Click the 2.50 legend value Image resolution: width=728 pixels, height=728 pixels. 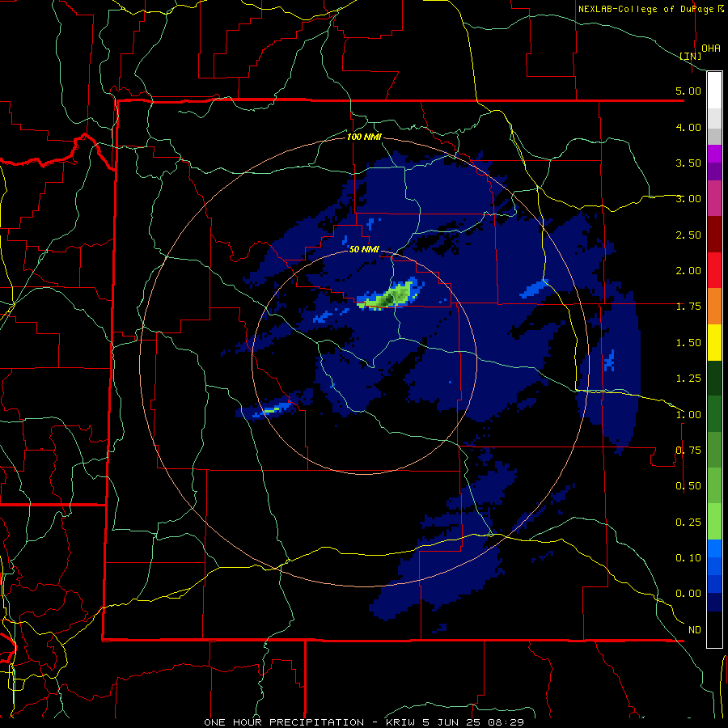click(x=688, y=235)
